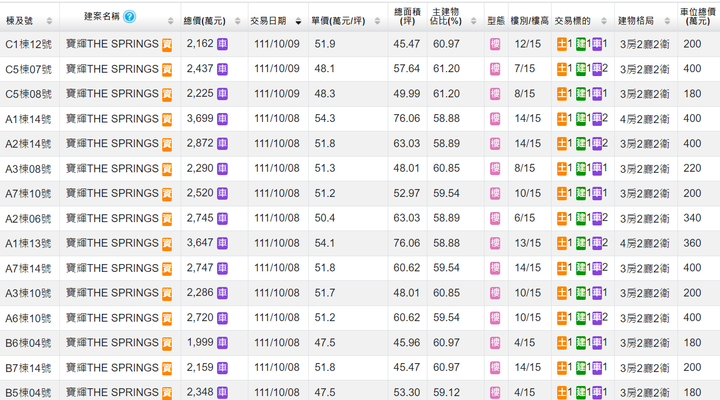
Task: Click the 總面積(坪) column header
Action: pos(407,16)
